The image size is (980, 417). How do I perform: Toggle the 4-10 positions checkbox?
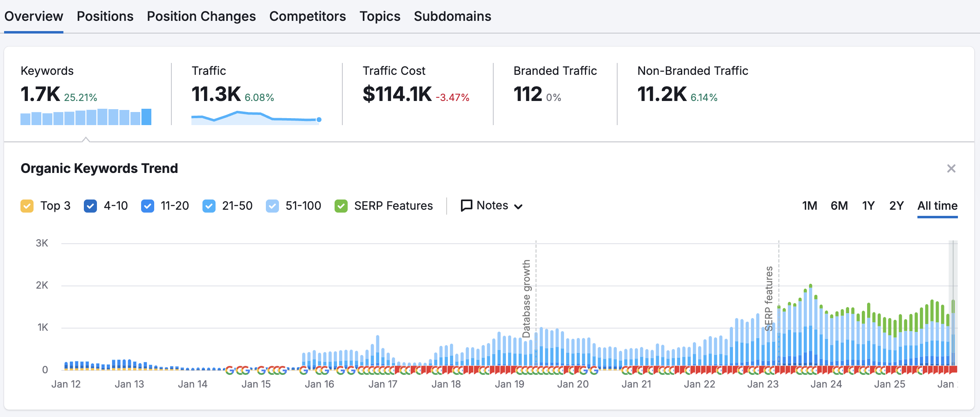point(90,206)
